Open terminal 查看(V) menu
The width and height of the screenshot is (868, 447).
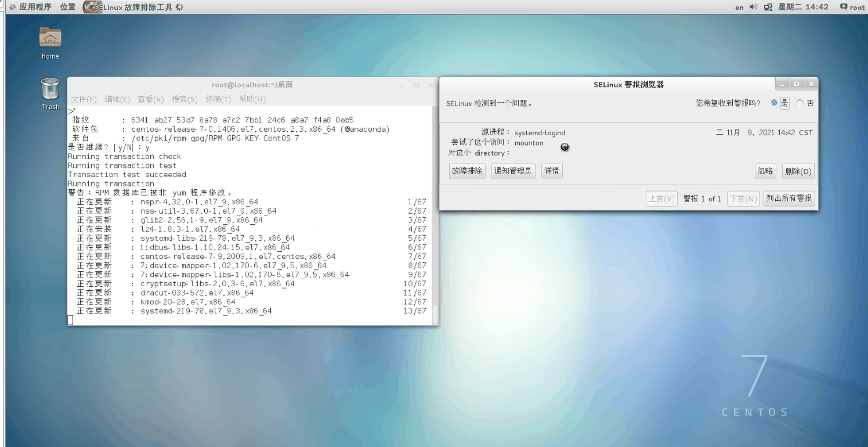coord(151,99)
